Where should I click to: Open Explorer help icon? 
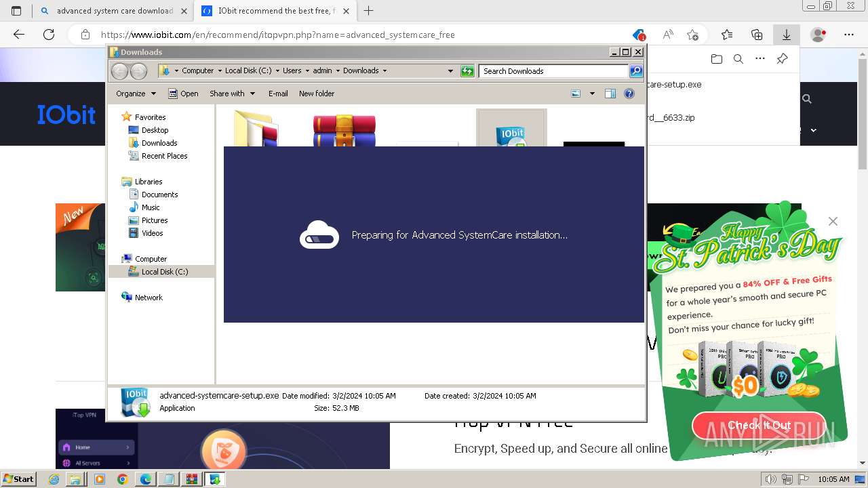[x=629, y=94]
